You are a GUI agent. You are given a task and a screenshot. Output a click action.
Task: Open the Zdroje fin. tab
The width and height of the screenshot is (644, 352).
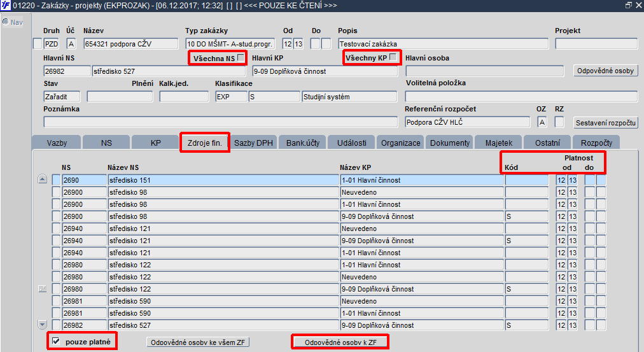pos(204,143)
